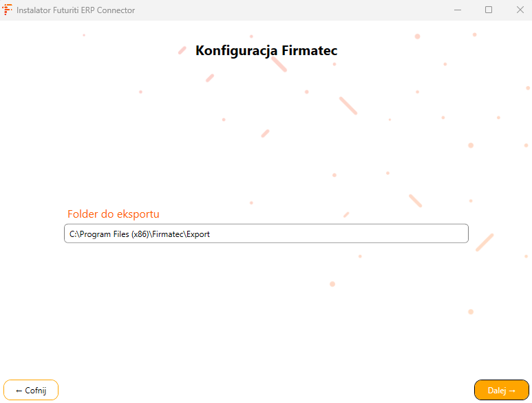Maximize the Futuriti ERP Connector installer window
Screen dimensions: 532x403
tap(488, 10)
